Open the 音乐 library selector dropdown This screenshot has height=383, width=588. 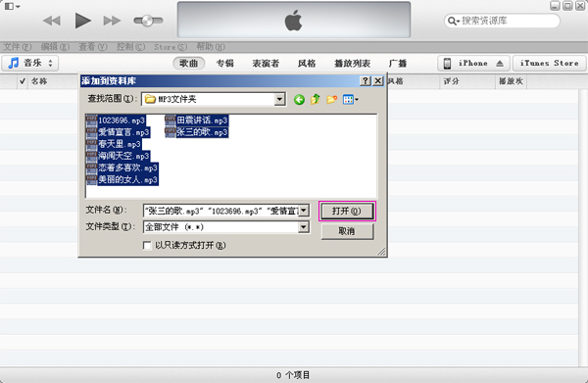(30, 63)
